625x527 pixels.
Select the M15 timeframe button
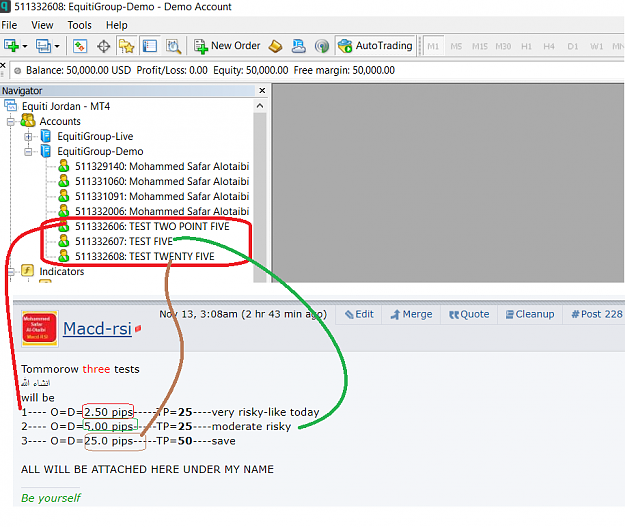480,46
